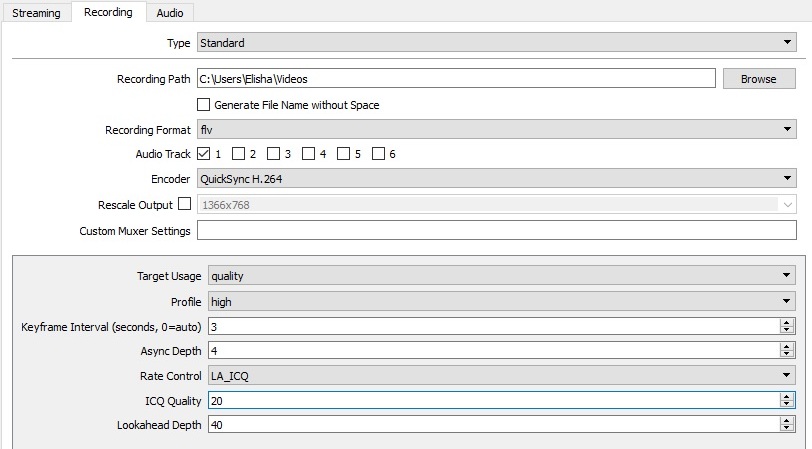Enable Generate File Name without Space checkbox
812x449 pixels.
(x=204, y=105)
